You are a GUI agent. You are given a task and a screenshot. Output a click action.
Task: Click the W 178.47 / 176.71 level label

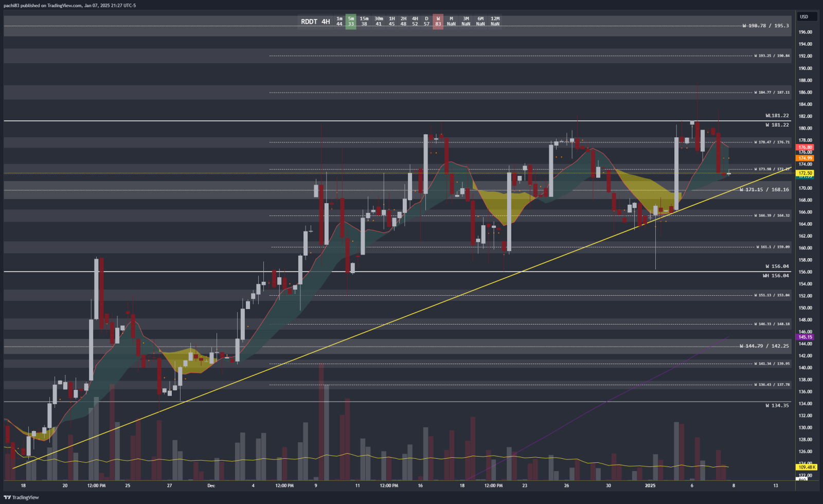(x=772, y=142)
